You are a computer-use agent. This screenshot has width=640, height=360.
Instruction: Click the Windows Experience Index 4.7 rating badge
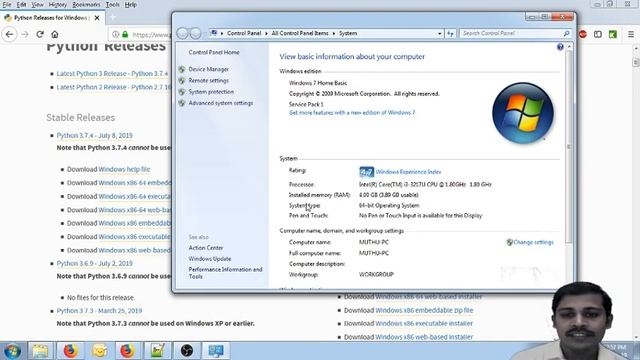coord(366,172)
